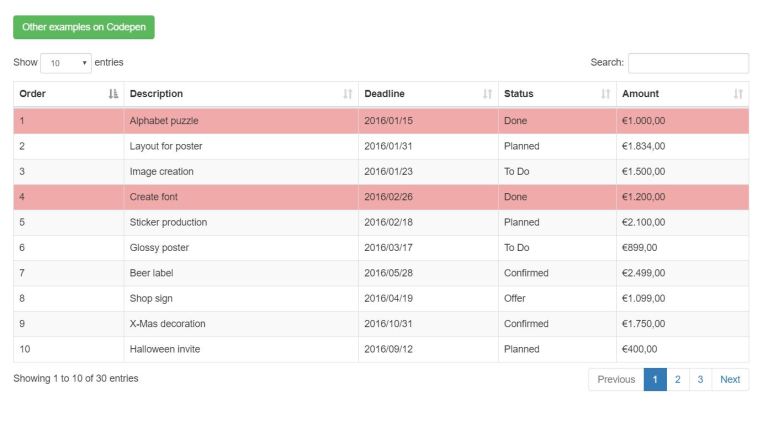
Task: Go to the Previous page
Action: (616, 379)
